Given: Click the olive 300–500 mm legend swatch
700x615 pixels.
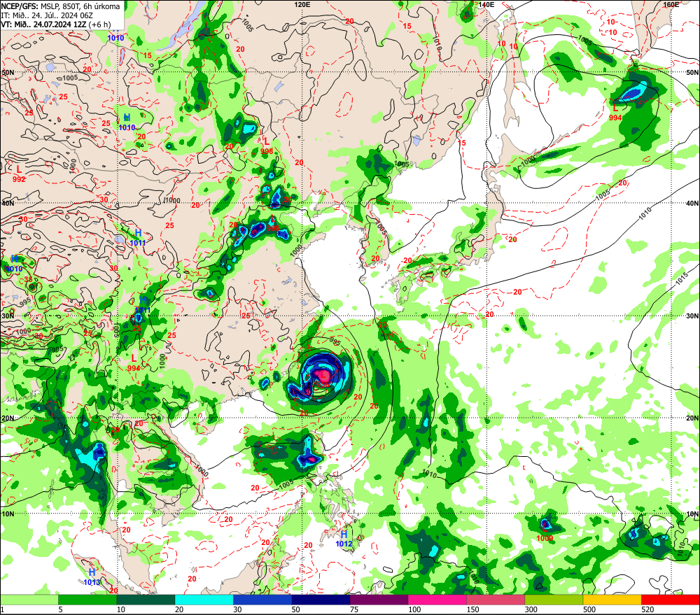Looking at the screenshot, I should click(x=554, y=600).
